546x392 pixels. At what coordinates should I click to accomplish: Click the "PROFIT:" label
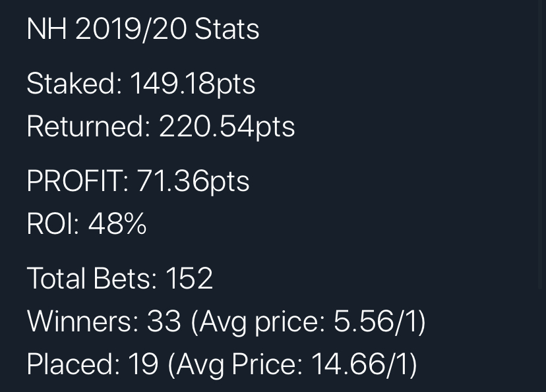pos(78,181)
